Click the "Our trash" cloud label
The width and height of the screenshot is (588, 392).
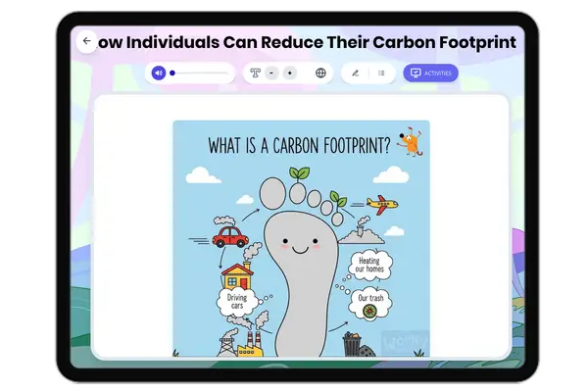pos(369,299)
